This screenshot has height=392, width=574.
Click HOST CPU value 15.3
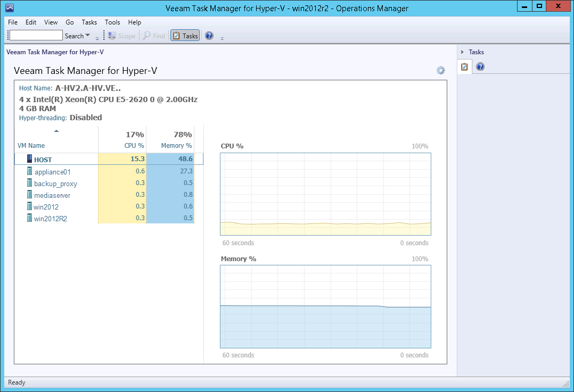point(137,159)
